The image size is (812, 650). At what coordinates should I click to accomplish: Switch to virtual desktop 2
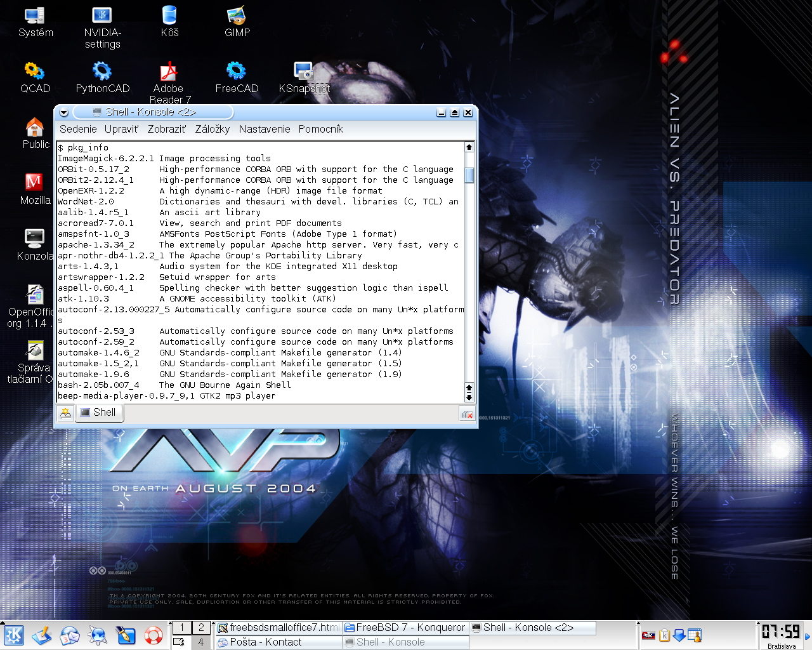tap(201, 628)
